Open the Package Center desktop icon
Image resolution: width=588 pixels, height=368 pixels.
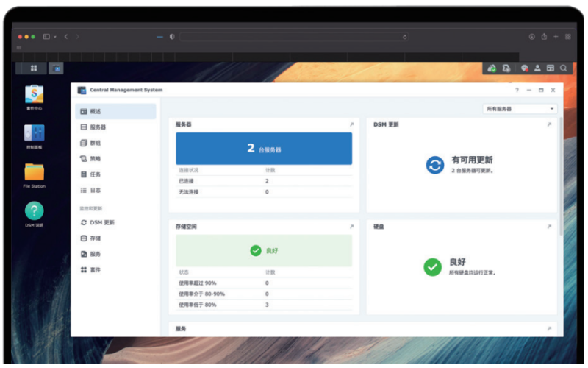point(34,97)
